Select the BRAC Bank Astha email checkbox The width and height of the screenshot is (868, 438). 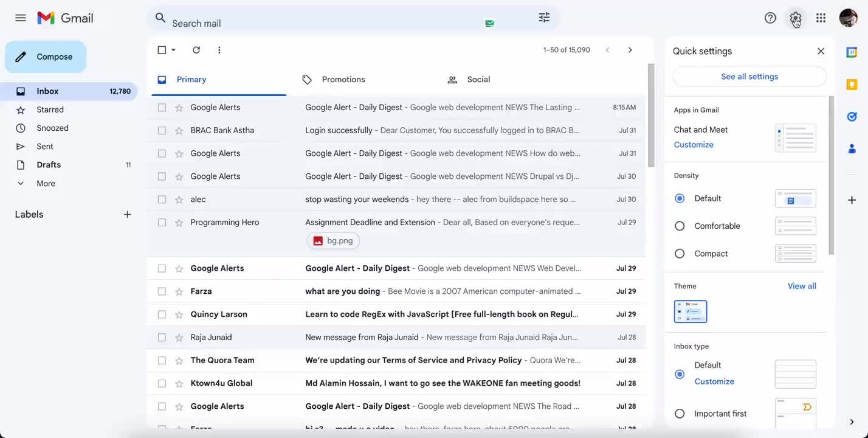(x=162, y=130)
